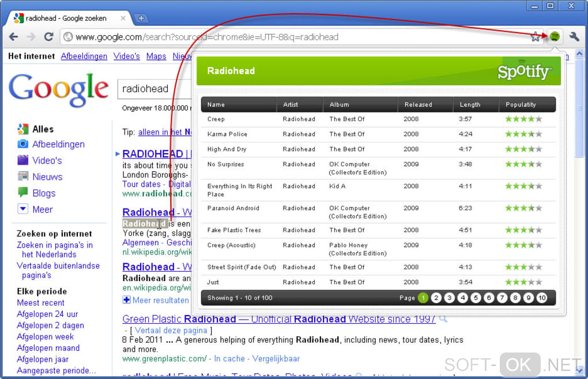Click in the Google search box containing radiohead
This screenshot has width=588, height=379.
(x=155, y=89)
